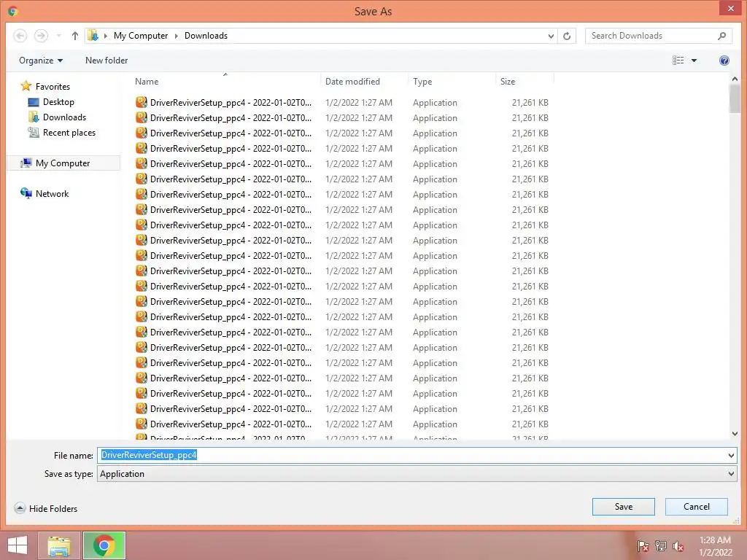Sort by Date modified column
Screen dimensions: 747x560
point(365,82)
